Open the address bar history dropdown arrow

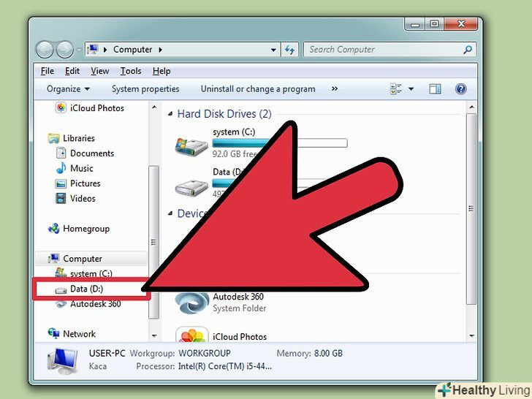[273, 50]
